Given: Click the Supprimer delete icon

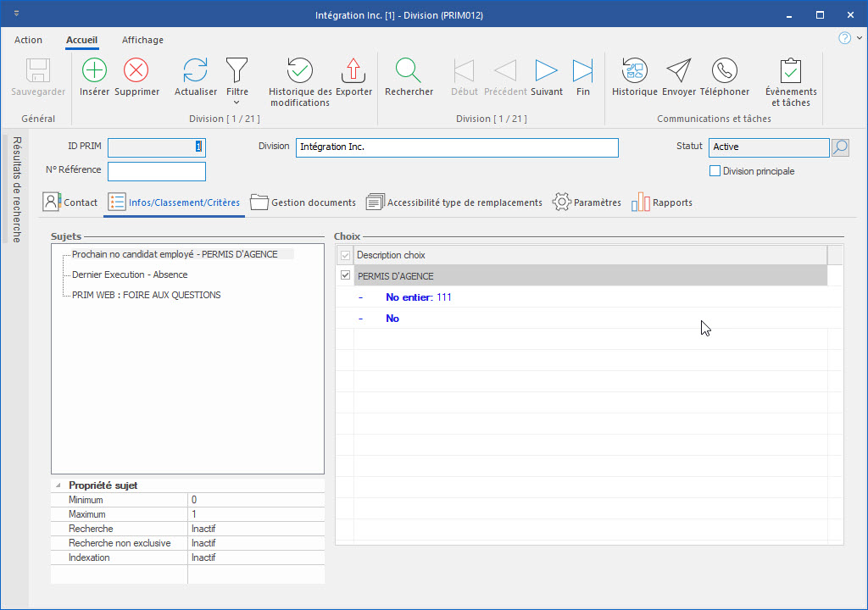Looking at the screenshot, I should click(136, 70).
